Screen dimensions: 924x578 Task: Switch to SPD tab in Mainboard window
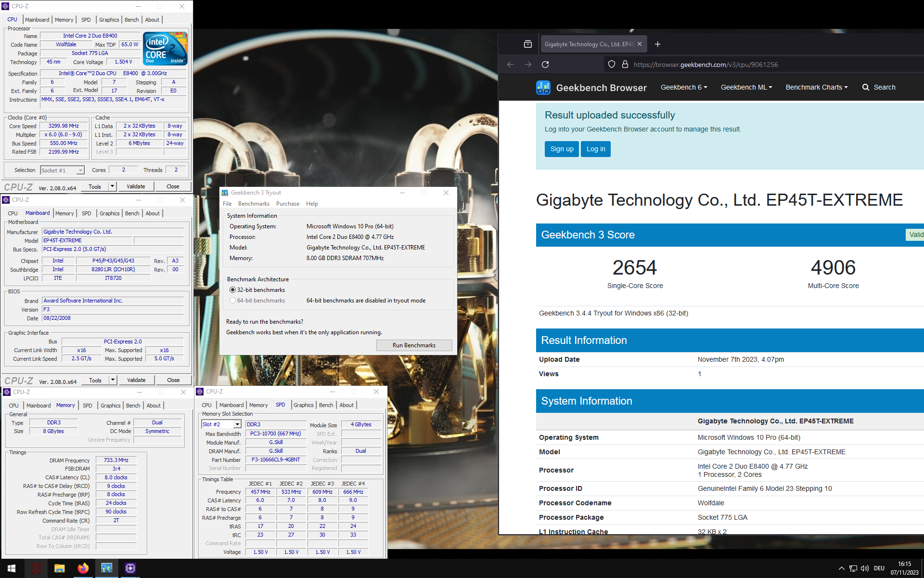click(x=87, y=213)
